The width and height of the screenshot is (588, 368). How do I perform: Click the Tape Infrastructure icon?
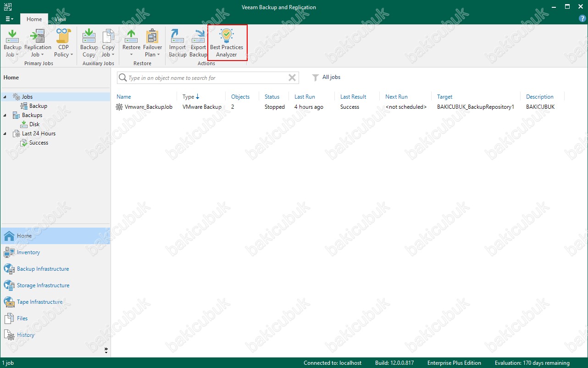(x=9, y=302)
